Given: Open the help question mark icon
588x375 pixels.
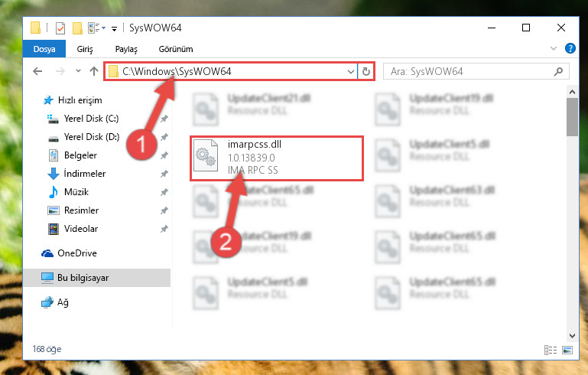Looking at the screenshot, I should (x=570, y=48).
